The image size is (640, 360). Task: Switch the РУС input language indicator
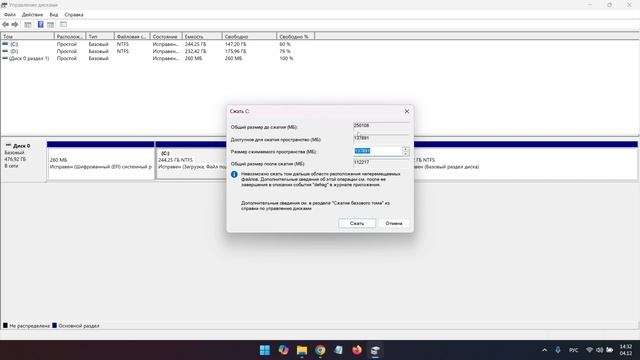tap(573, 350)
